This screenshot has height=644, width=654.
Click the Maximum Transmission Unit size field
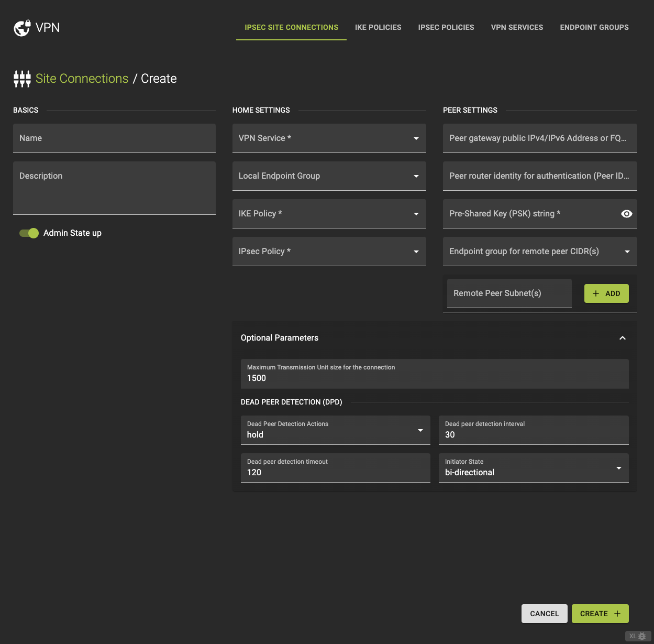tap(435, 374)
